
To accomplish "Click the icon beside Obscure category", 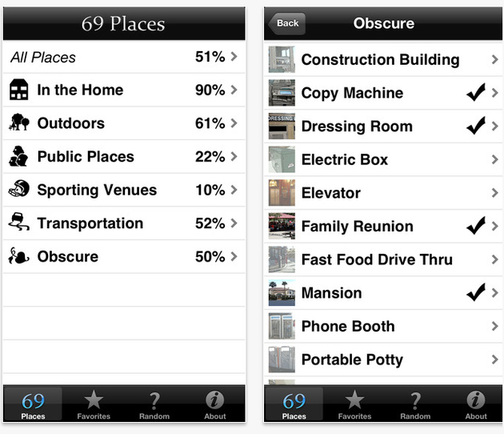I will click(18, 257).
